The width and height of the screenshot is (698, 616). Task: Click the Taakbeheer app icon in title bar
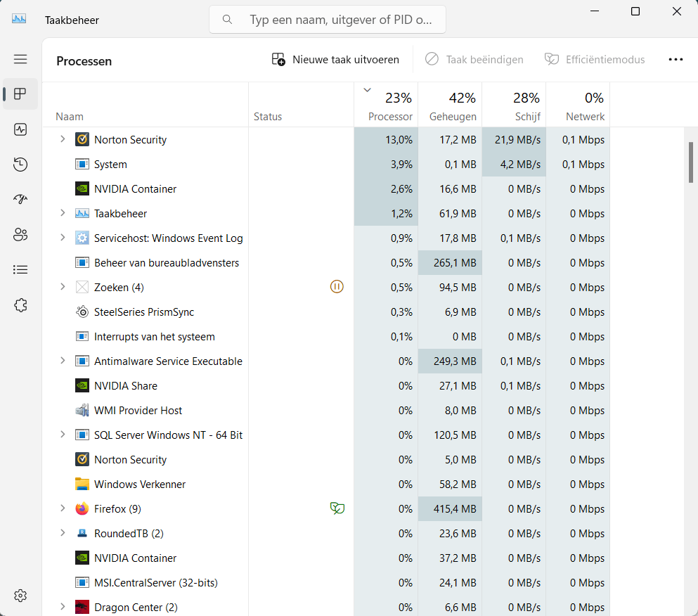coord(19,19)
